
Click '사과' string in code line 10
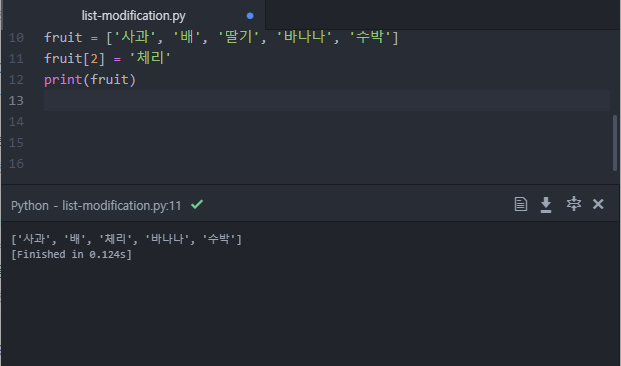coord(135,37)
